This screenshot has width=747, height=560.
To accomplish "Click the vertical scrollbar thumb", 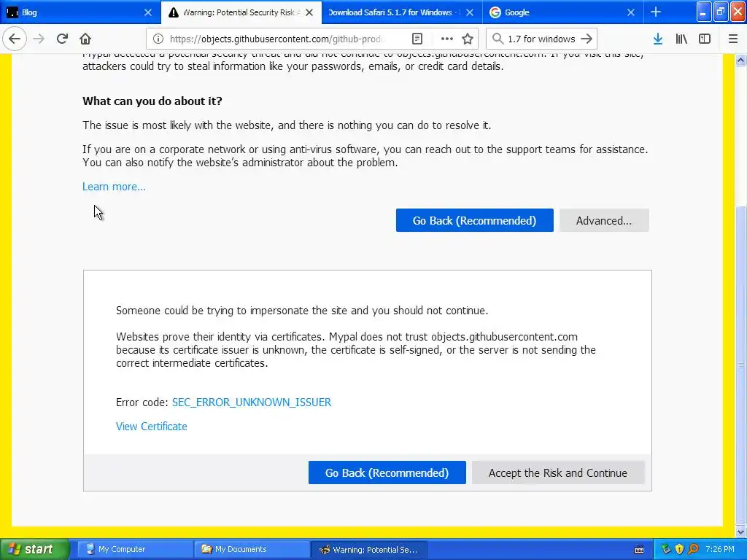I will point(741,365).
